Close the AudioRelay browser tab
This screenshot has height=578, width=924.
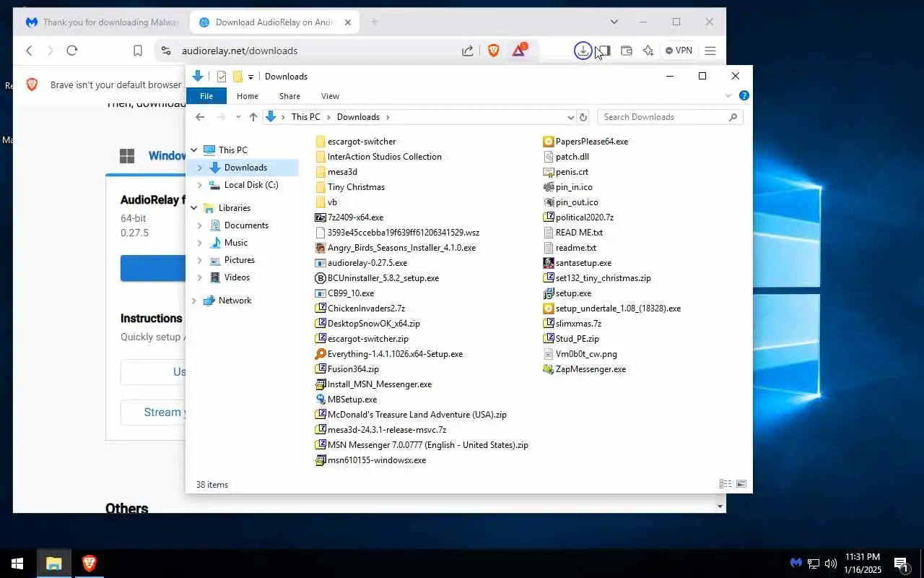pos(348,22)
